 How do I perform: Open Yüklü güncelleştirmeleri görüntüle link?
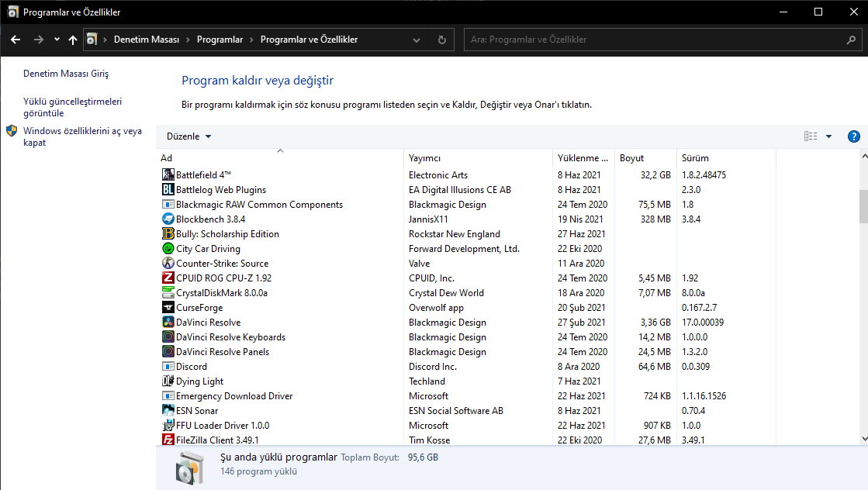(72, 107)
